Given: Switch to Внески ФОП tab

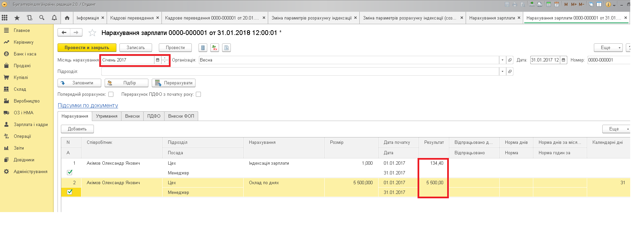Looking at the screenshot, I should click(181, 116).
